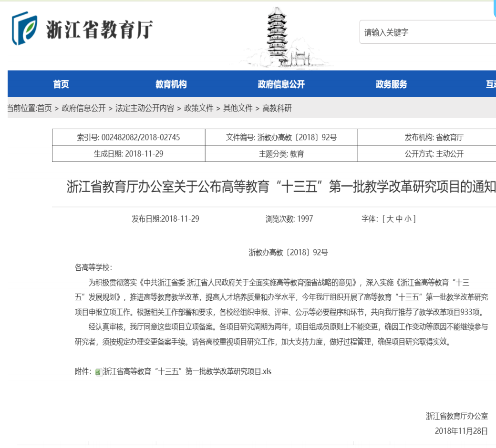Go to 政务服务 in the navigation bar
This screenshot has height=448, width=496.
(x=391, y=84)
